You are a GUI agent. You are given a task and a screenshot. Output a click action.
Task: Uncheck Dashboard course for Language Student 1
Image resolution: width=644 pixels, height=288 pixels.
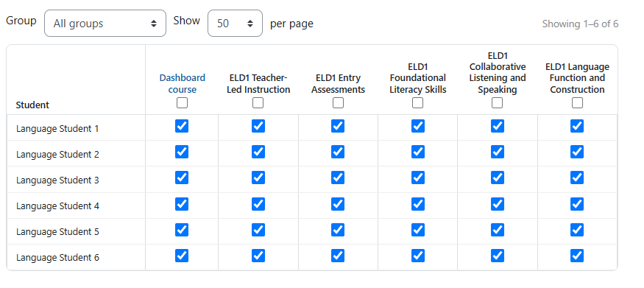tap(182, 126)
